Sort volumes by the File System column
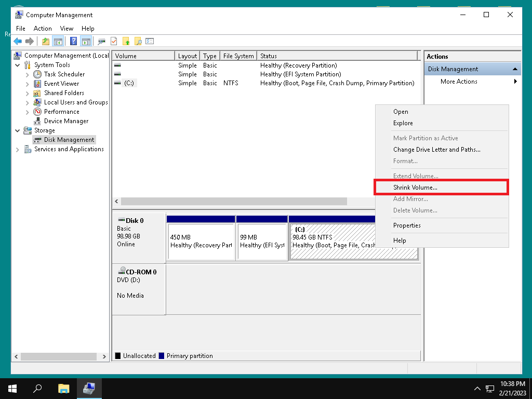The image size is (532, 399). tap(238, 56)
